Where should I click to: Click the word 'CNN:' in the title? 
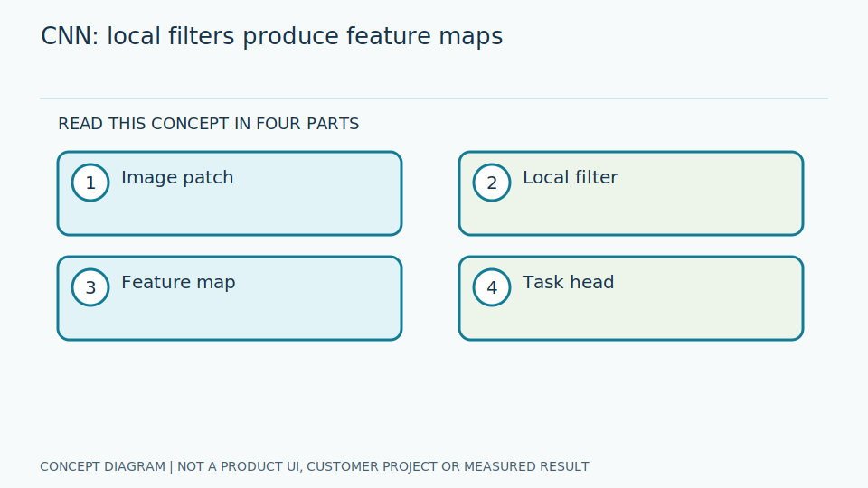70,36
